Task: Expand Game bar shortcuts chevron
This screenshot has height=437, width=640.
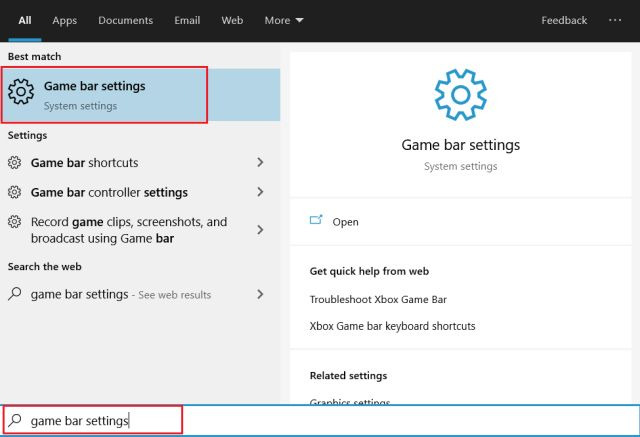Action: (260, 162)
